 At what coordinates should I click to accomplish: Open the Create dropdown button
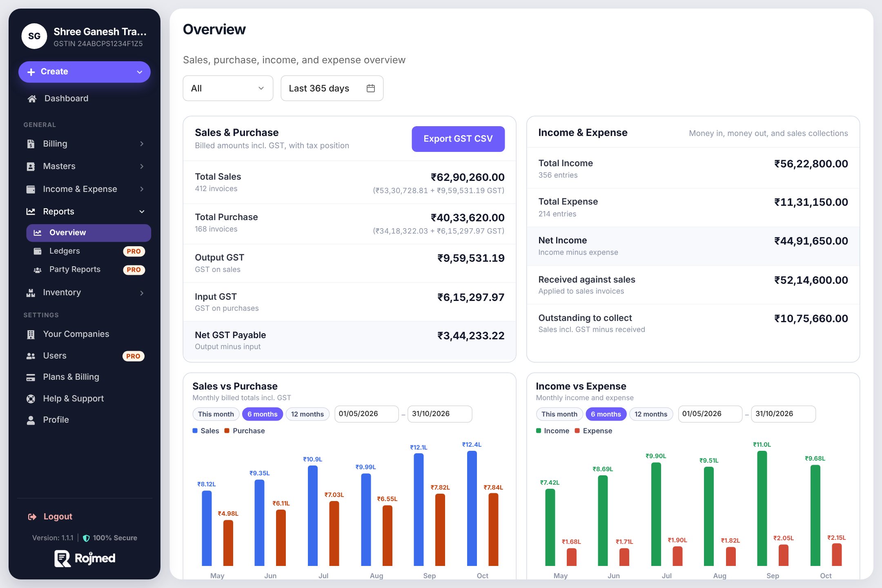point(85,72)
